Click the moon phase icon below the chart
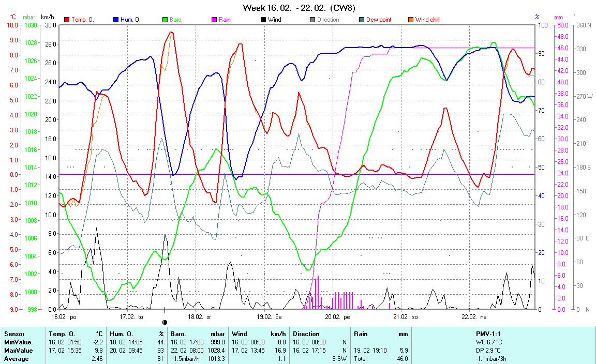 pos(165,322)
